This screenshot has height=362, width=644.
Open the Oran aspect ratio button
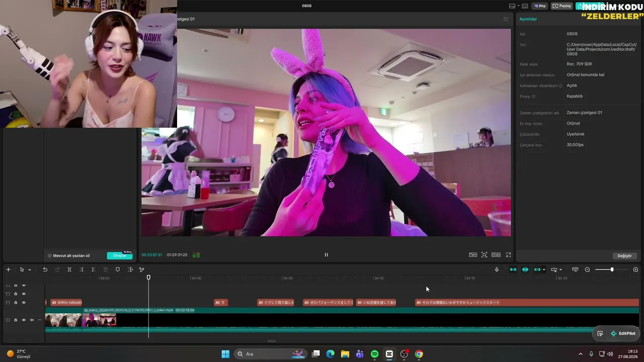[x=496, y=255]
